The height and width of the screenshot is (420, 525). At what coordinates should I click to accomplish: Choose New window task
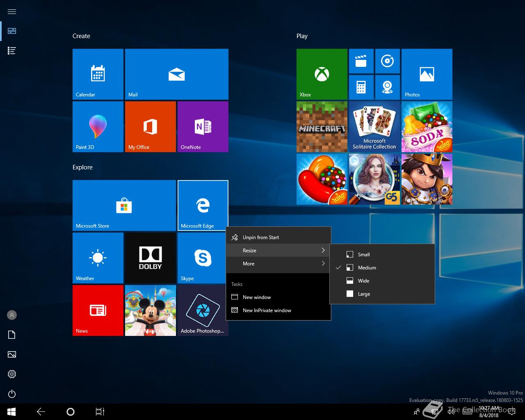pos(278,297)
